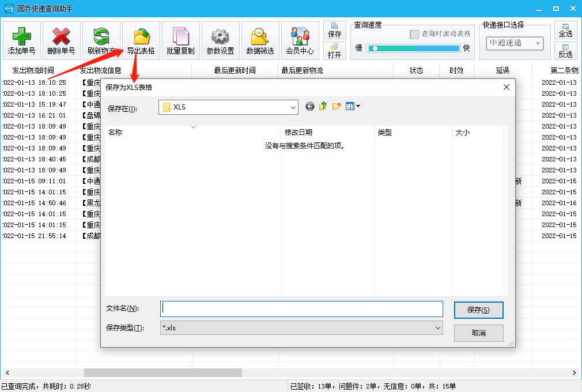Image resolution: width=582 pixels, height=392 pixels.
Task: Click 没有与搜索条件匹配的项 message
Action: coord(304,146)
